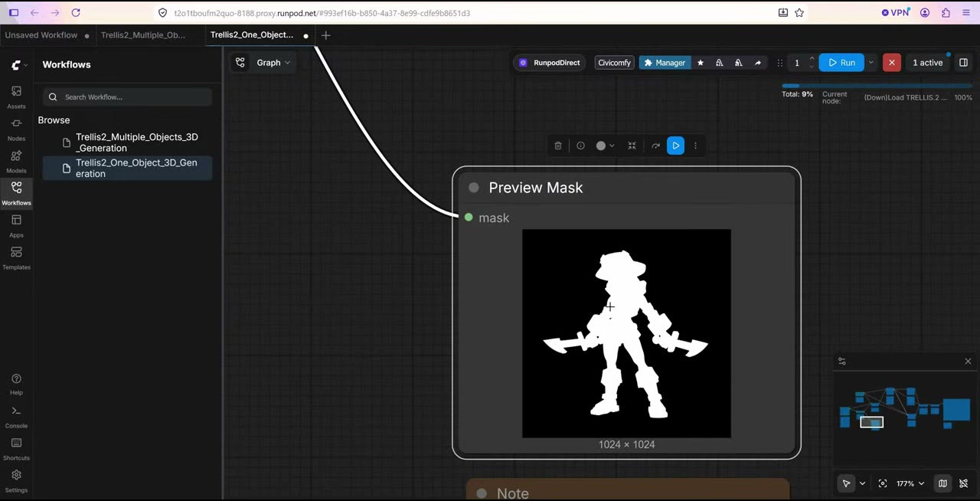
Task: Select the pointer Select mode tool
Action: 846,483
